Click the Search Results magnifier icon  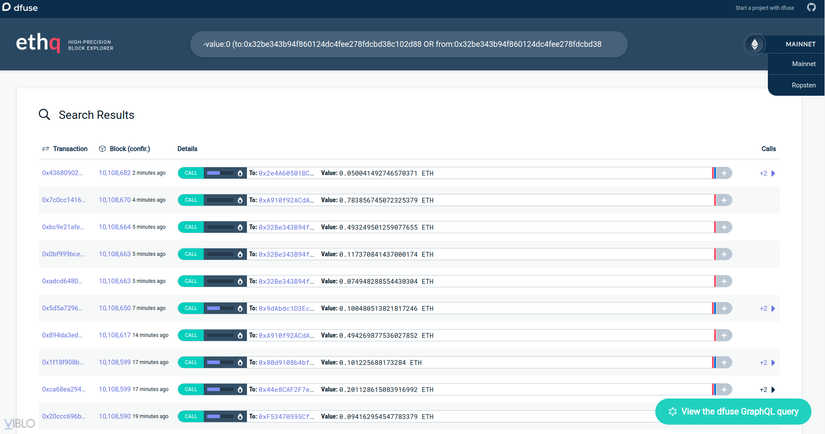coord(44,115)
